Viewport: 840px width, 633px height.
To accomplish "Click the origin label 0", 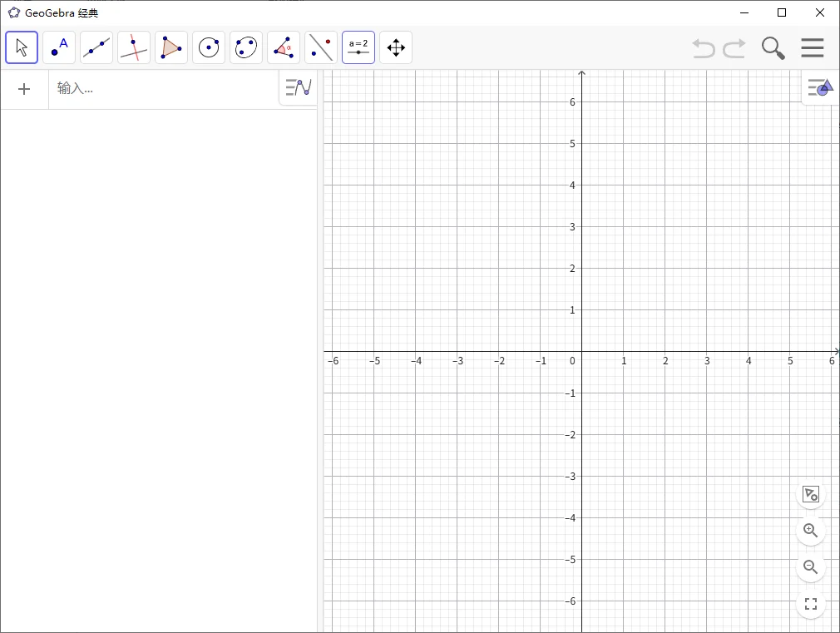I will [x=572, y=361].
